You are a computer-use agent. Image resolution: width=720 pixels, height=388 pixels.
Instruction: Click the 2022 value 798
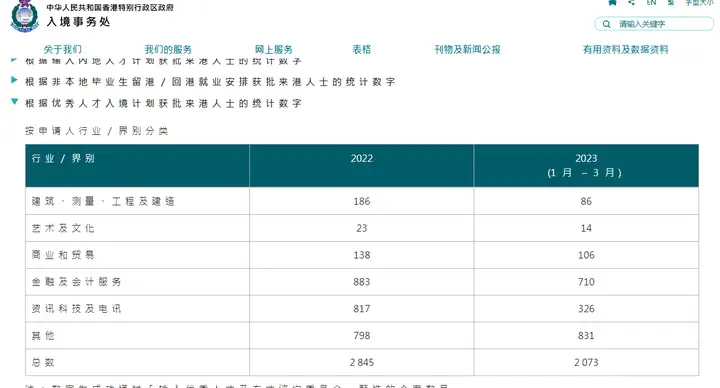click(x=362, y=336)
